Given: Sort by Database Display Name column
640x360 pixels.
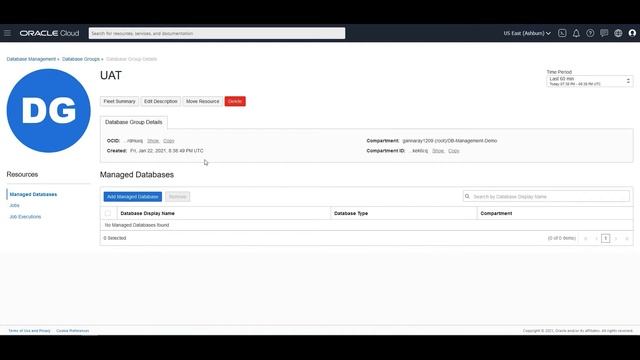Looking at the screenshot, I should (147, 213).
